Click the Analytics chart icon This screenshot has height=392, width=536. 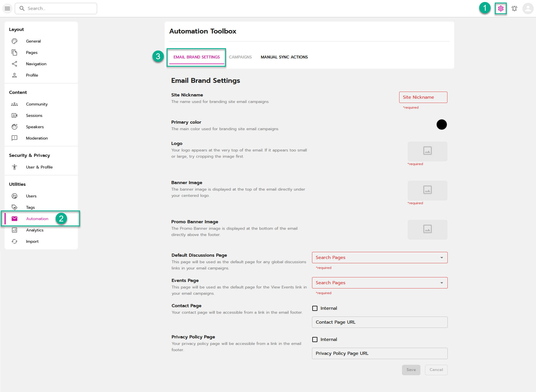click(14, 230)
